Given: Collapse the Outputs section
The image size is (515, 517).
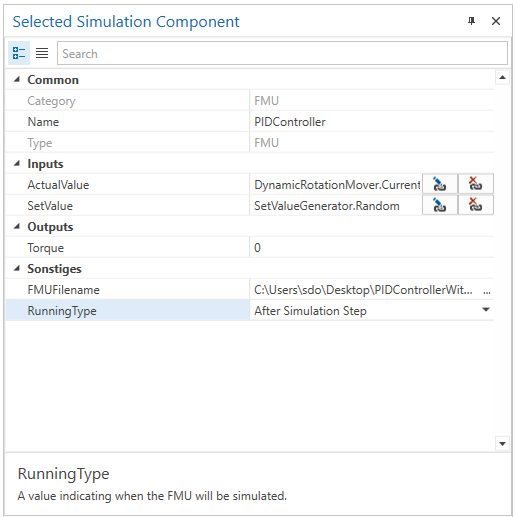Looking at the screenshot, I should pos(17,227).
